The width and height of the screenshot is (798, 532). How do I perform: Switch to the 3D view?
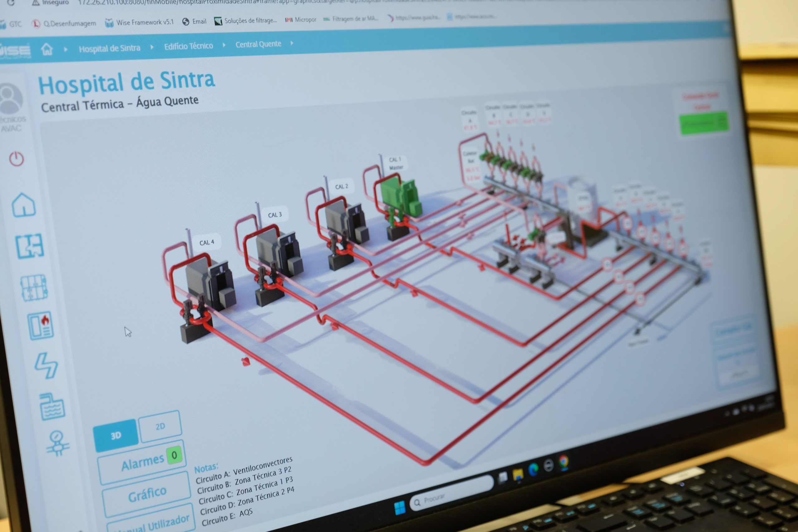[116, 436]
